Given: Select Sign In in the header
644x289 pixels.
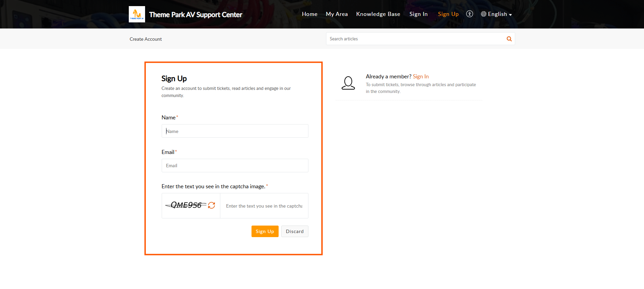Looking at the screenshot, I should click(419, 14).
